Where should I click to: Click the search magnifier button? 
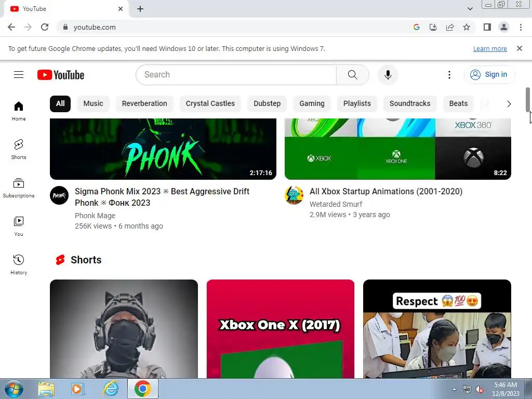[353, 75]
